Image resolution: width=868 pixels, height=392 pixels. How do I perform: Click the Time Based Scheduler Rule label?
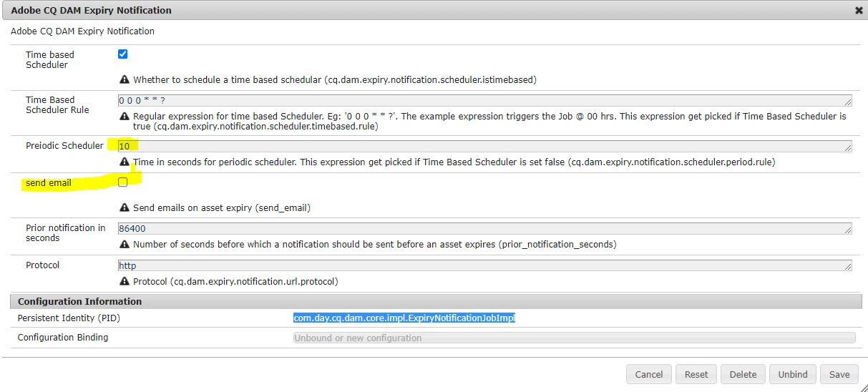(x=57, y=105)
